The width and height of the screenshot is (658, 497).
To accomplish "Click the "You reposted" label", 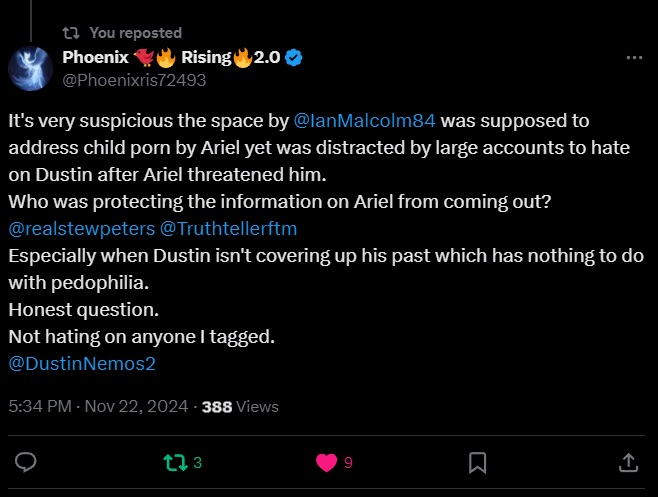I will coord(135,32).
